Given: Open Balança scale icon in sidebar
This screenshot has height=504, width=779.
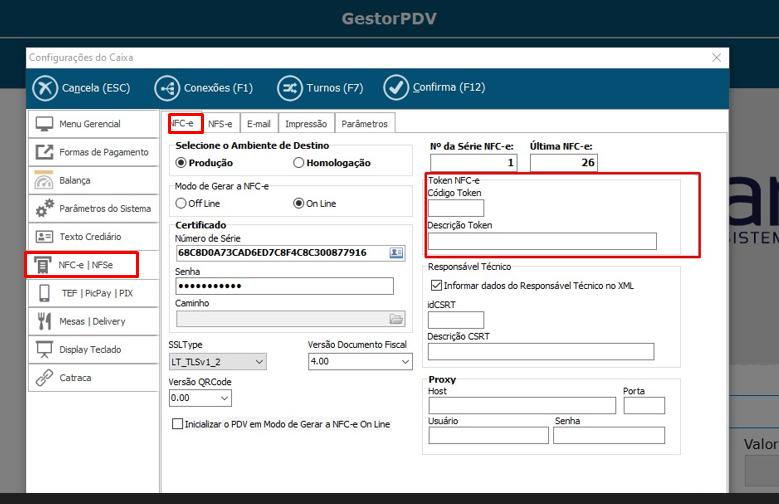Looking at the screenshot, I should [x=44, y=181].
